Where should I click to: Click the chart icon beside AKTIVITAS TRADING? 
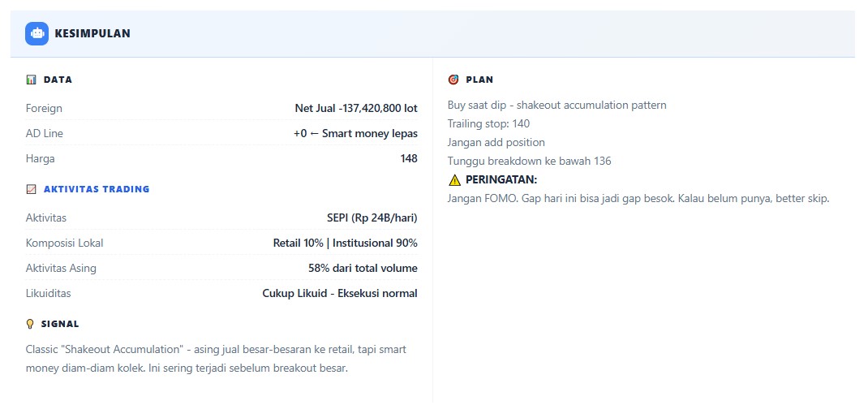pyautogui.click(x=32, y=189)
